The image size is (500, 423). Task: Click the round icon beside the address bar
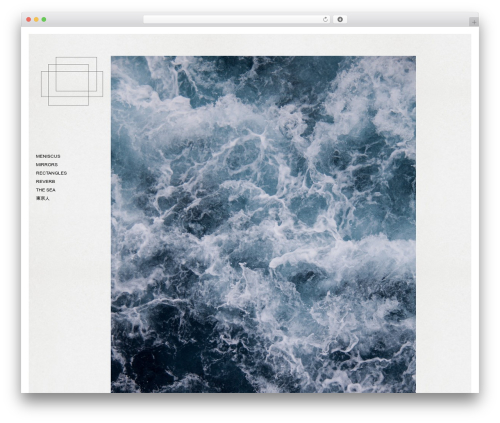tap(340, 20)
